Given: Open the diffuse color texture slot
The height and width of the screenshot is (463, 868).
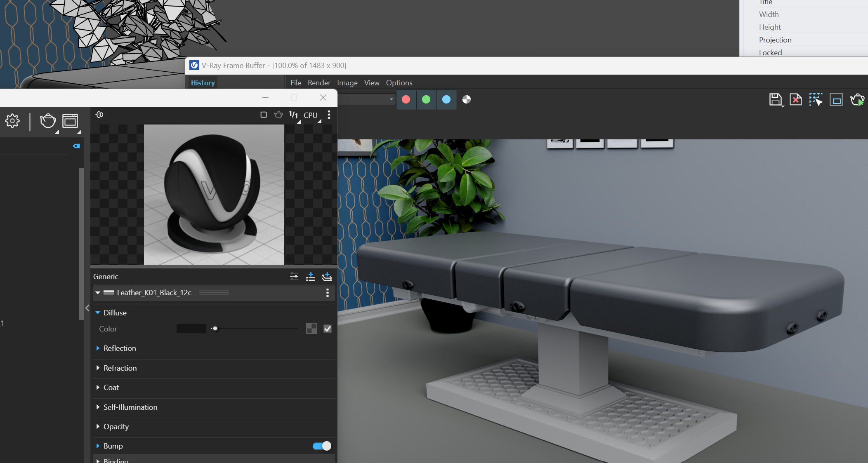Looking at the screenshot, I should pyautogui.click(x=311, y=329).
